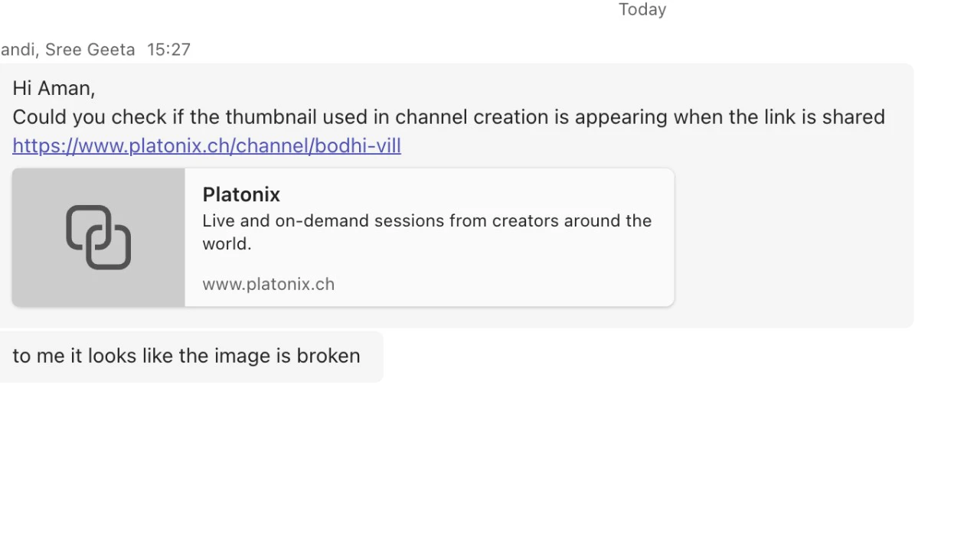Select the 'image is broken' message bubble
The width and height of the screenshot is (980, 551).
tap(191, 356)
